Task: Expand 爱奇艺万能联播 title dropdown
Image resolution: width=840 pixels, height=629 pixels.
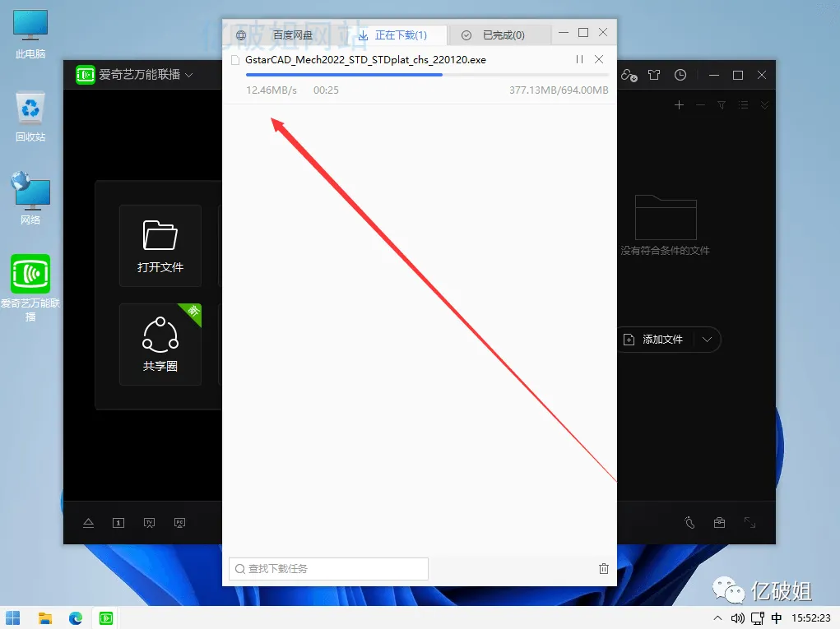Action: point(188,75)
